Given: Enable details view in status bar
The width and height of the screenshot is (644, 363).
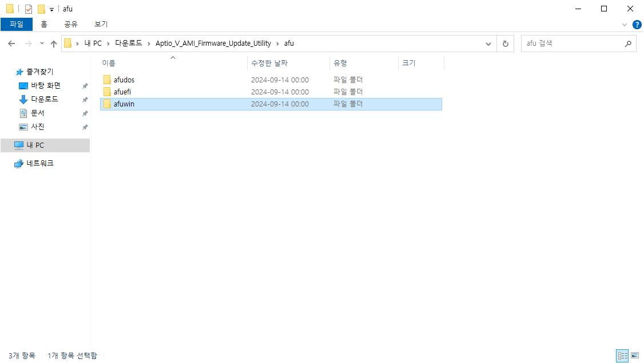Looking at the screenshot, I should 622,355.
